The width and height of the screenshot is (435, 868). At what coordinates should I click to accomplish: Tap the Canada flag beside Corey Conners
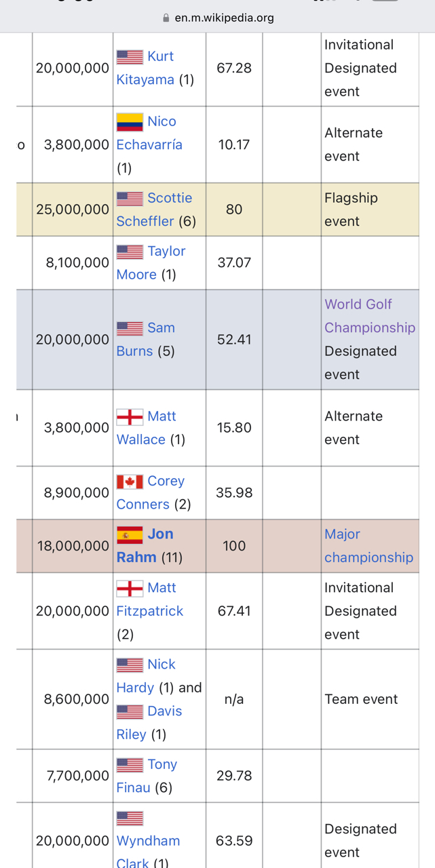(x=130, y=481)
